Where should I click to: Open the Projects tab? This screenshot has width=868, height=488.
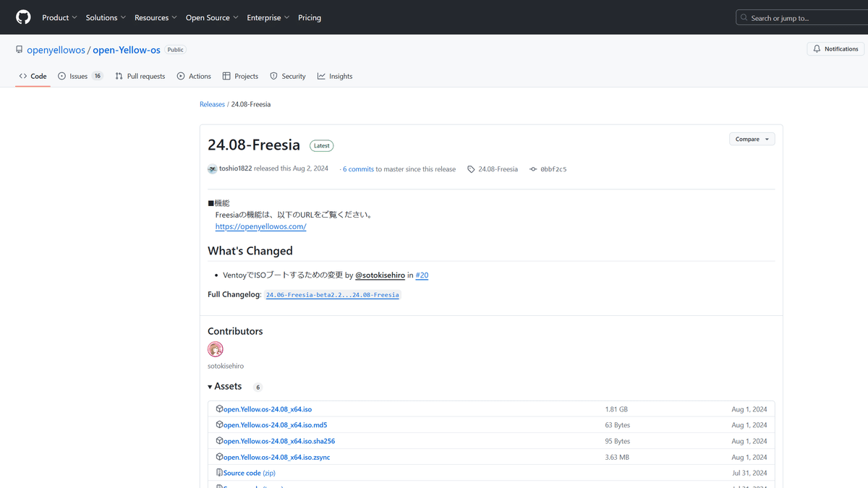(240, 76)
